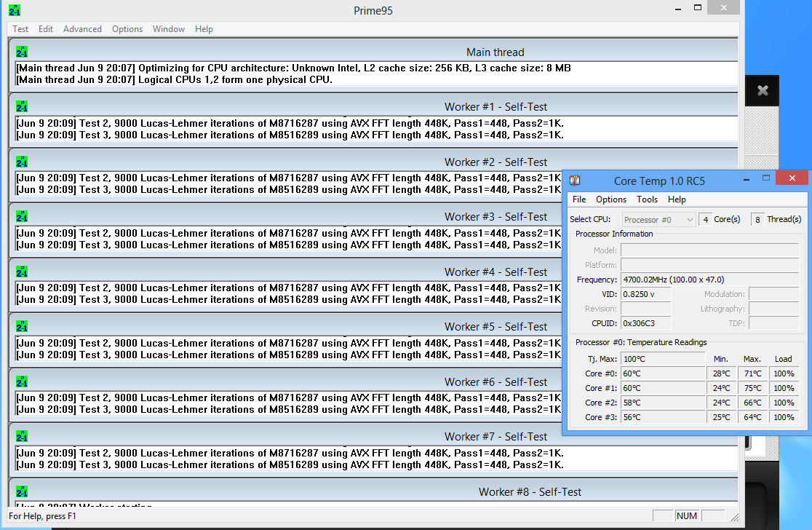
Task: Click Core #3 temperature 56°C
Action: pos(663,417)
